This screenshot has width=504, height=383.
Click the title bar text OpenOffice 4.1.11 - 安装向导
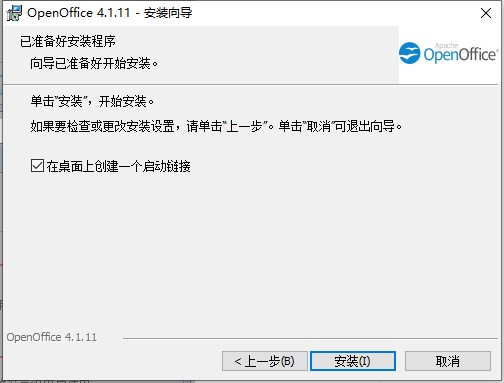click(110, 13)
